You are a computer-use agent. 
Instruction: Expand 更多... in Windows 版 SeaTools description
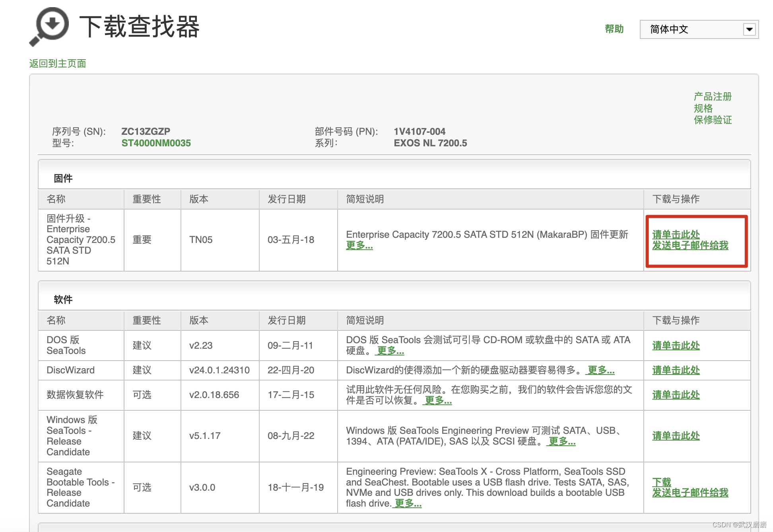[x=561, y=441]
